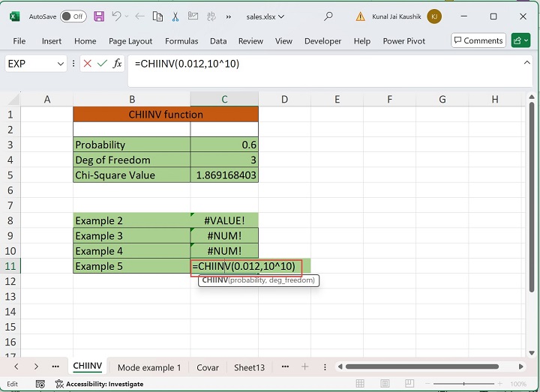This screenshot has height=392, width=540.
Task: Open the undo history dropdown arrow
Action: tap(127, 16)
